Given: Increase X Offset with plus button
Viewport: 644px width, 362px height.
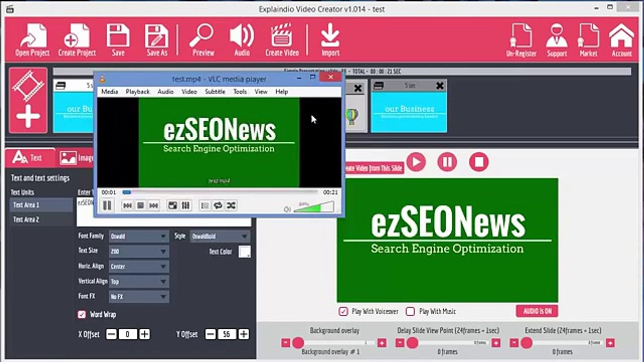Looking at the screenshot, I should (144, 334).
